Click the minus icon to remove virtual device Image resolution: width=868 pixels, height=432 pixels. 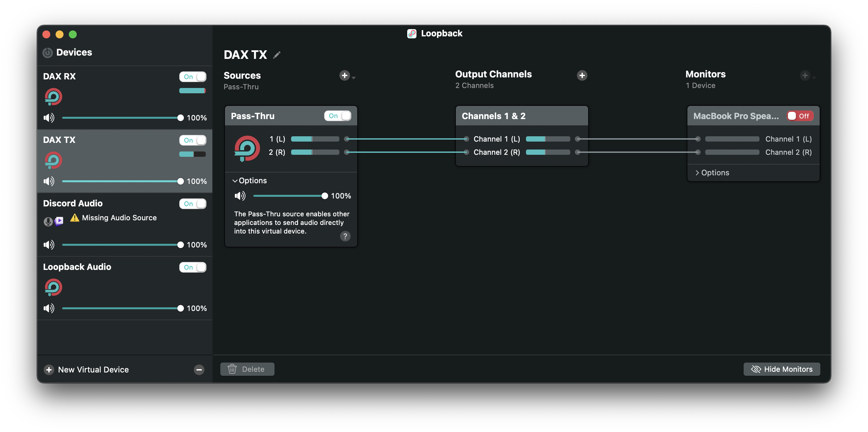click(199, 370)
